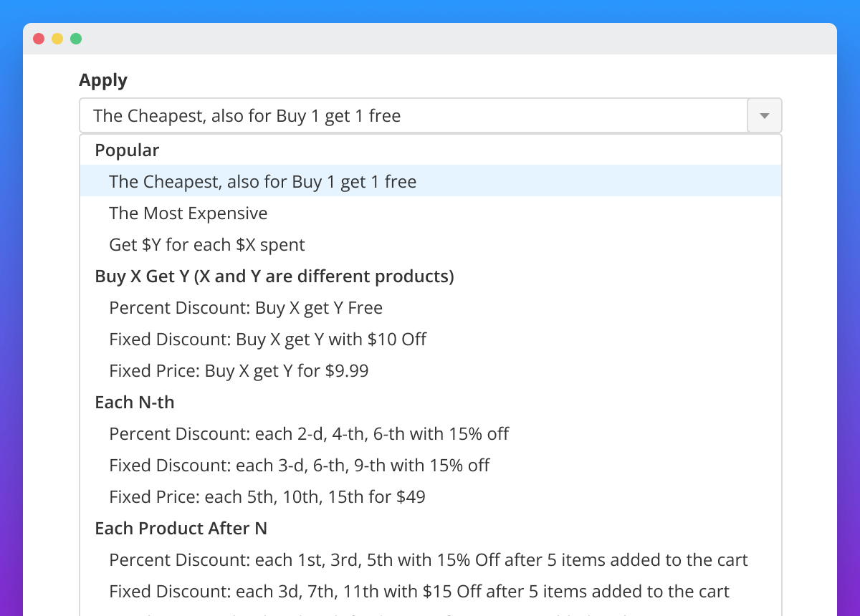Pick Percent Discount: Buy X get Y Free
This screenshot has height=616, width=860.
[x=246, y=307]
